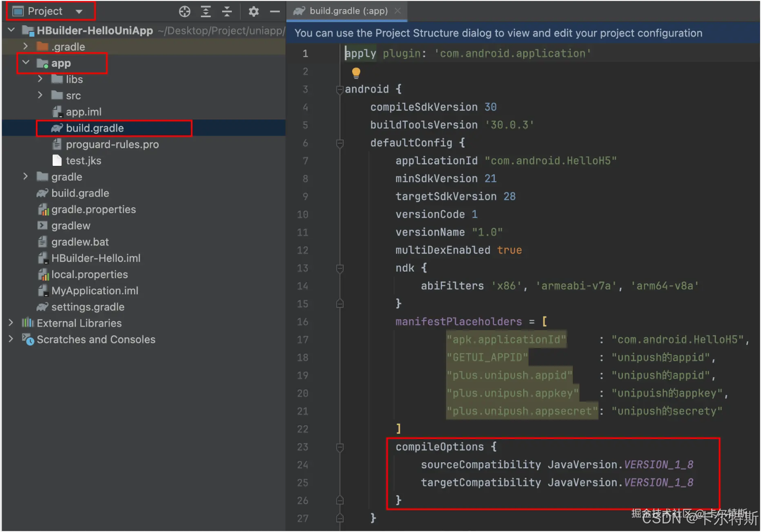The width and height of the screenshot is (761, 532).
Task: Click the lightbulb quick-fix icon on line 2
Action: pyautogui.click(x=356, y=73)
